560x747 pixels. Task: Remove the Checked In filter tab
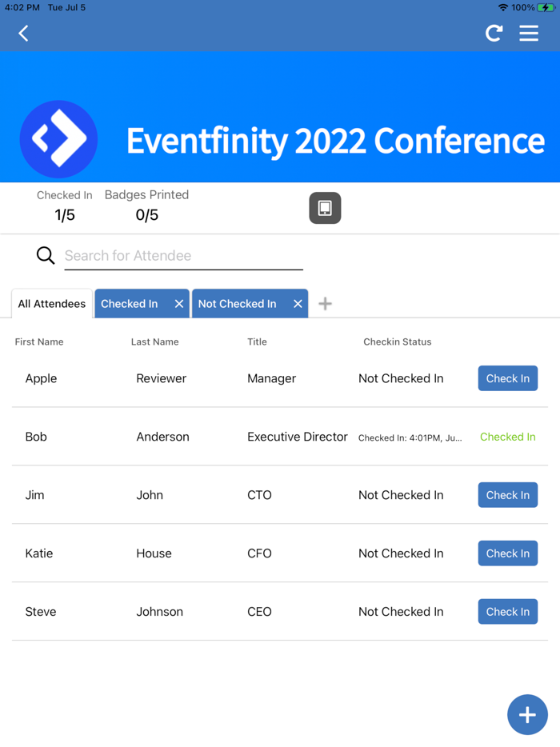click(179, 303)
